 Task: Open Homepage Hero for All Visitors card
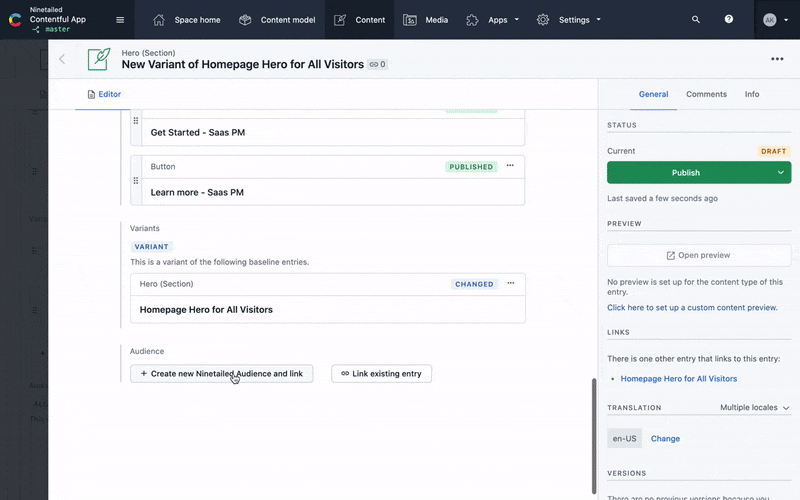[328, 298]
